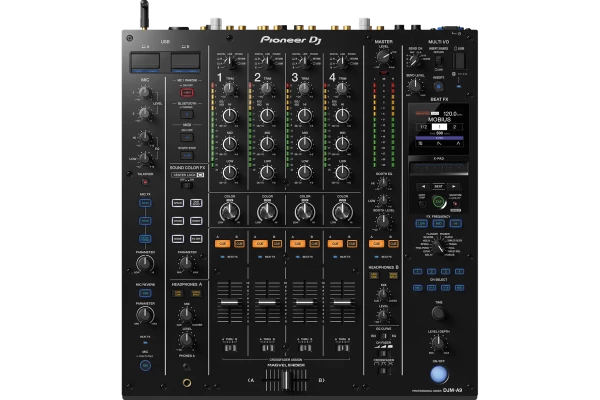Viewport: 600px width, 400px height.
Task: Click the MIC EQ HI knob
Action: click(144, 137)
